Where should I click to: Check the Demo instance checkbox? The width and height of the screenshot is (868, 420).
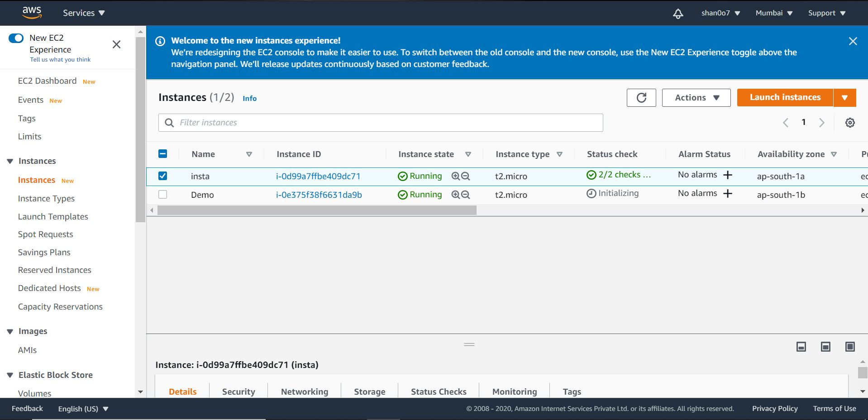point(163,195)
